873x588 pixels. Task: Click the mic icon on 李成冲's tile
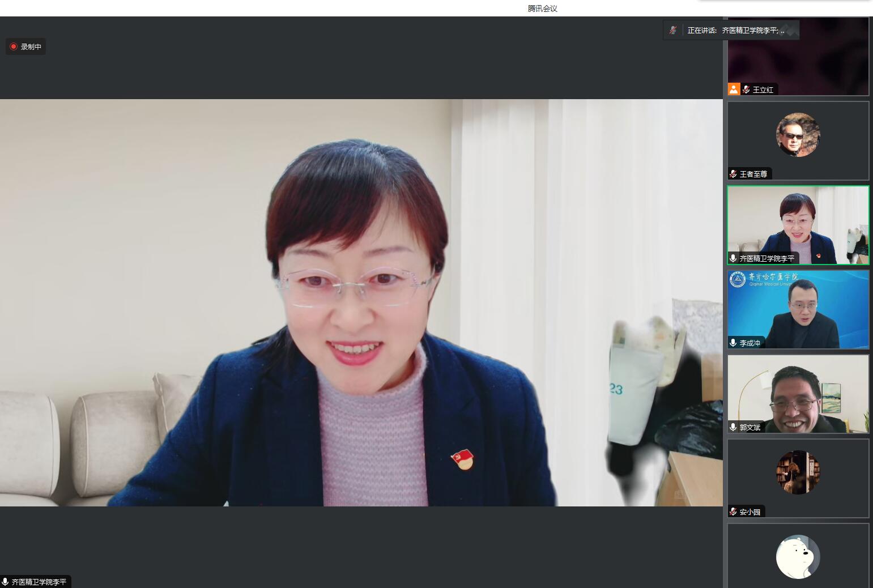(733, 343)
